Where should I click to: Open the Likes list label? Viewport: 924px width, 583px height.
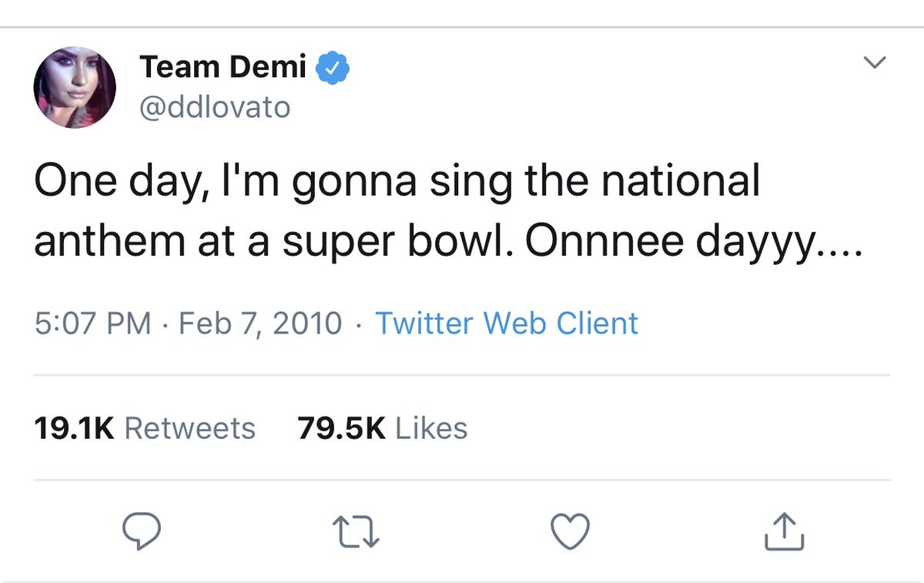click(x=431, y=428)
